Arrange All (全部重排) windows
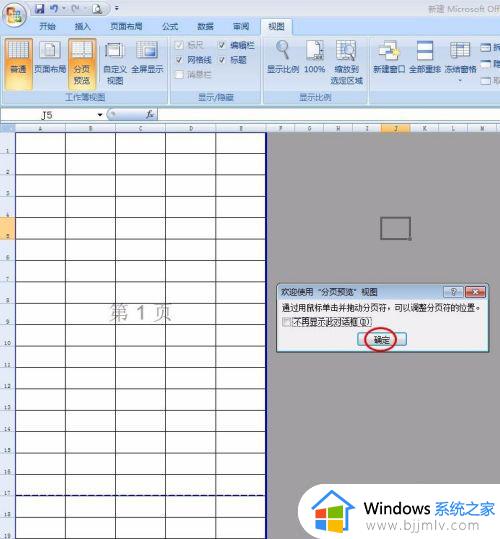This screenshot has width=500, height=539. tap(425, 57)
